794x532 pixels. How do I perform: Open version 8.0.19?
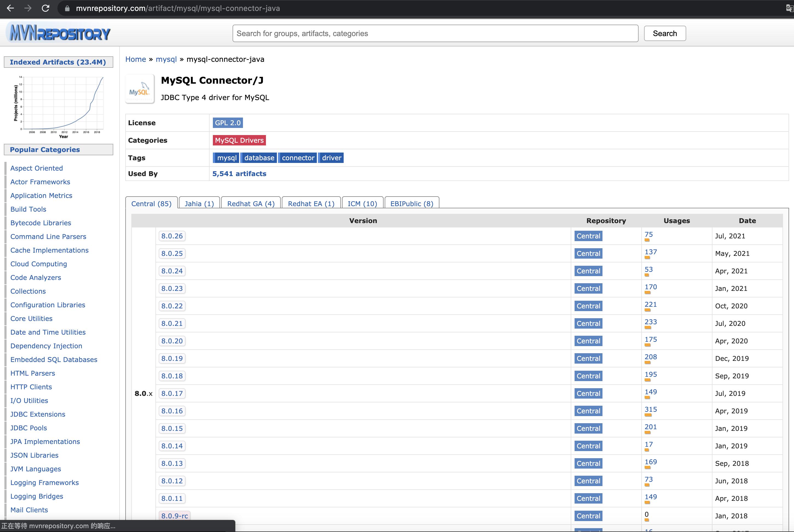coord(172,359)
